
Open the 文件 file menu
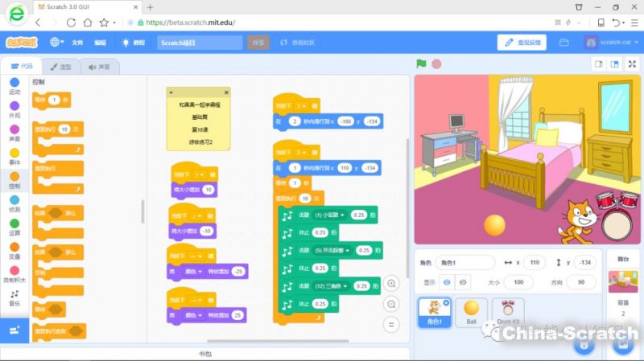tap(77, 42)
